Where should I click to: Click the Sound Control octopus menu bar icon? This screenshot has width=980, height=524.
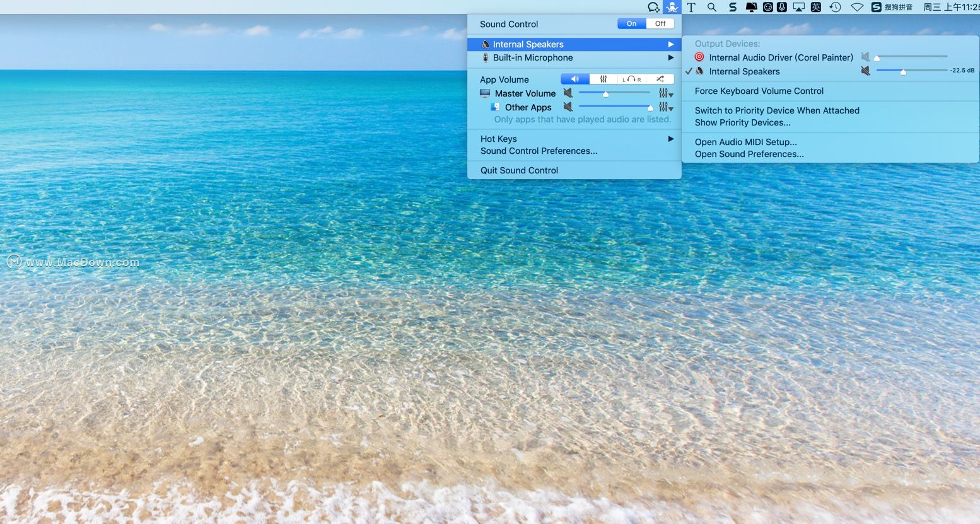click(x=672, y=8)
